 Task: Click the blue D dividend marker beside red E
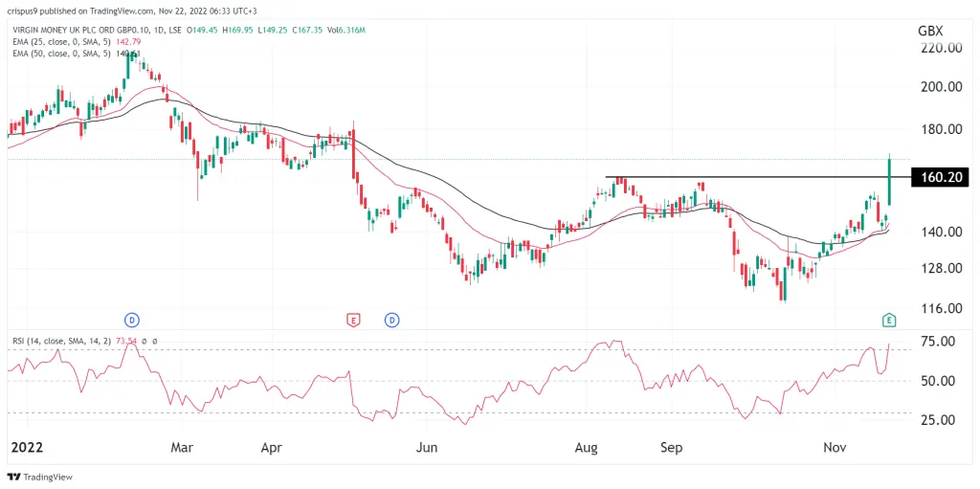[392, 321]
